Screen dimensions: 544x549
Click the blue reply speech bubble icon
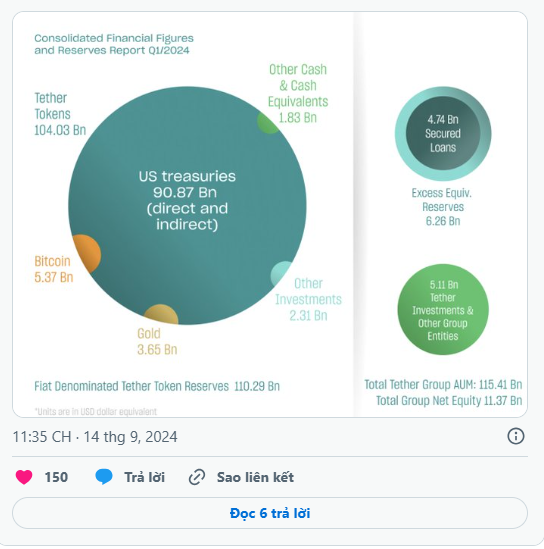[104, 477]
